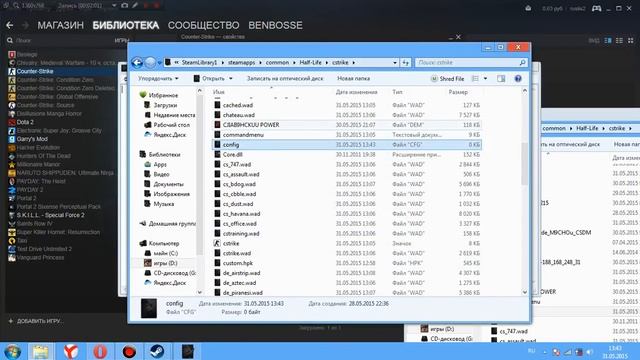
Task: Select Библиотеки in navigation pane
Action: (x=160, y=155)
